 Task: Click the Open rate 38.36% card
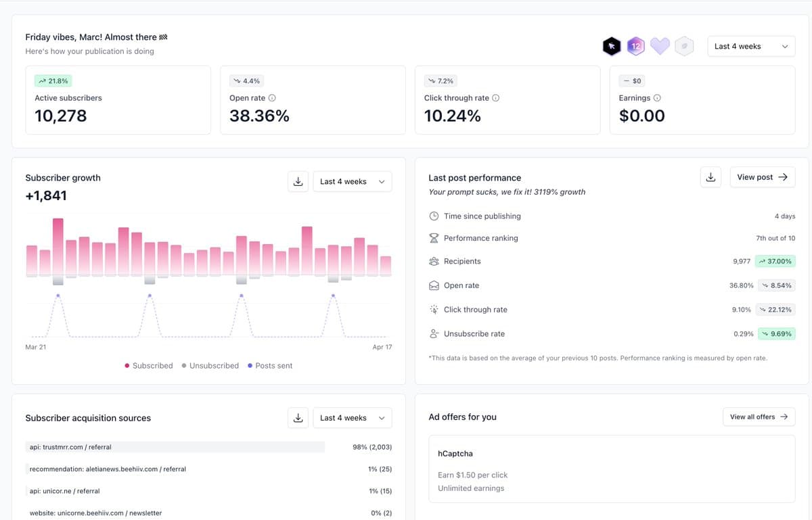click(313, 100)
